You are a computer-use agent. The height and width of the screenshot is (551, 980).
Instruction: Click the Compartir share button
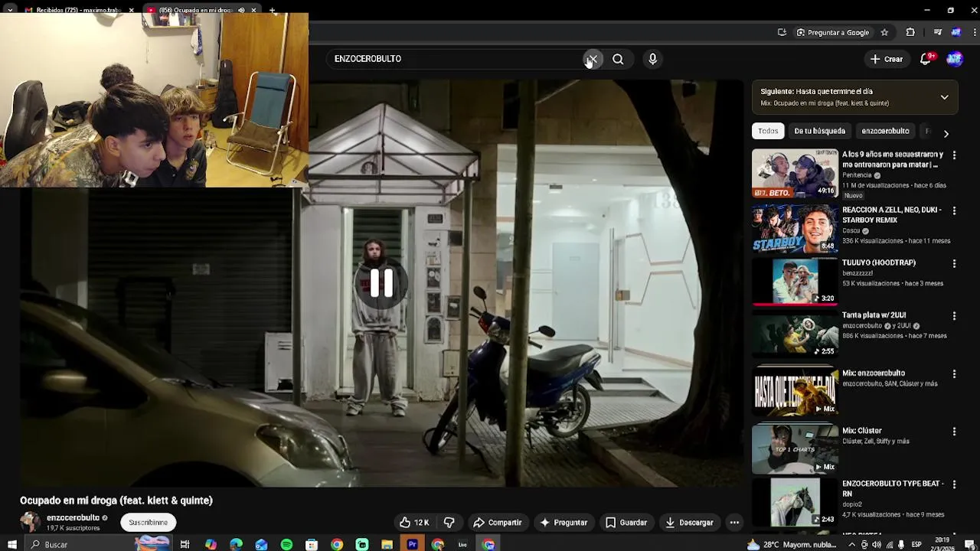497,523
